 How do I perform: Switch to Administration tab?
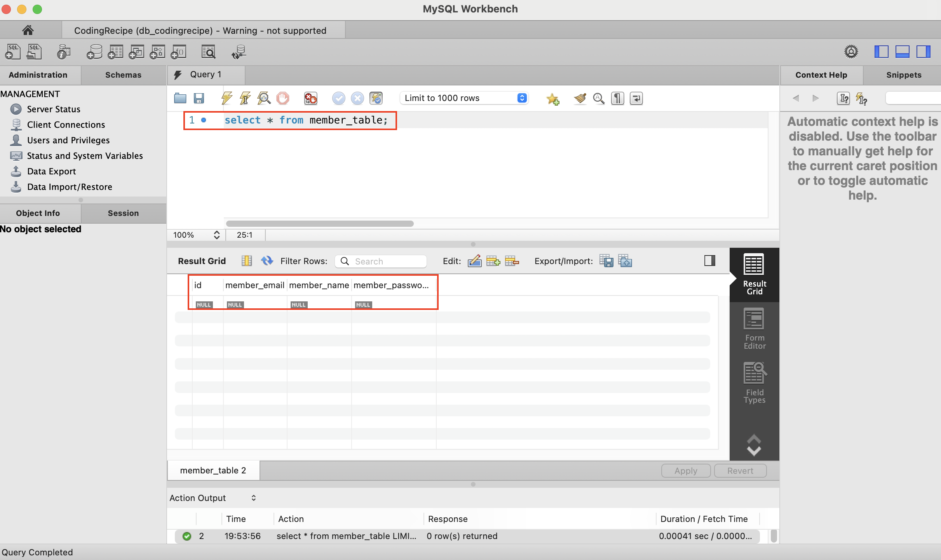pos(38,75)
